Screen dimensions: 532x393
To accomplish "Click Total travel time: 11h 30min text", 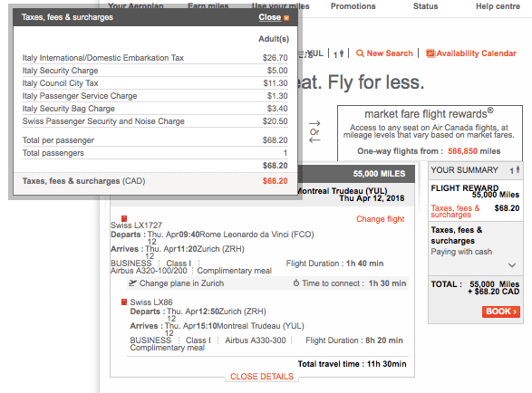I will pos(352,364).
